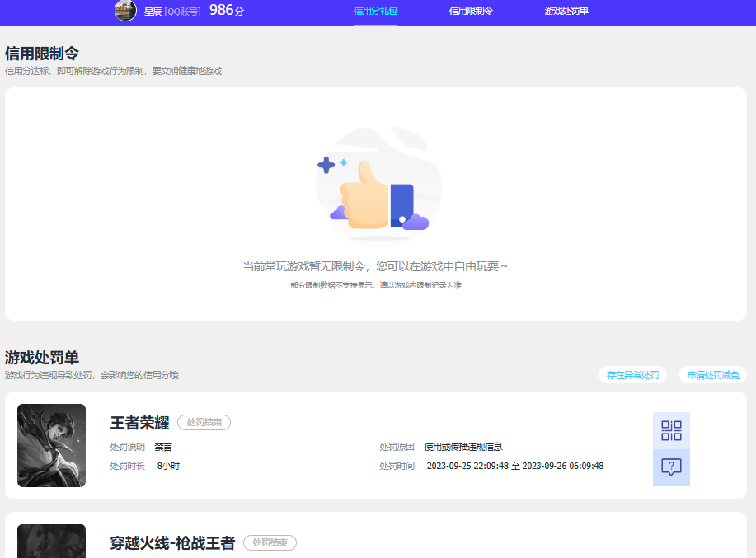Switch to the 信用限制令 tab

pyautogui.click(x=471, y=11)
